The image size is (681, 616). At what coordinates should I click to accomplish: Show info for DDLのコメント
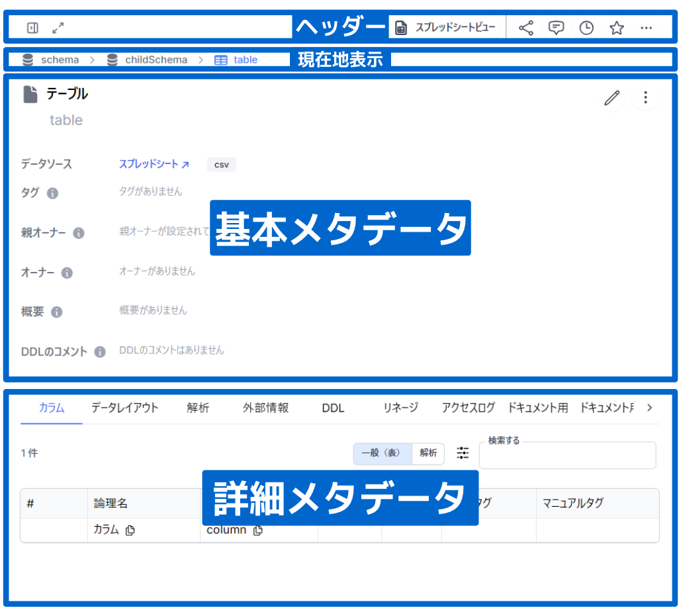pos(100,351)
